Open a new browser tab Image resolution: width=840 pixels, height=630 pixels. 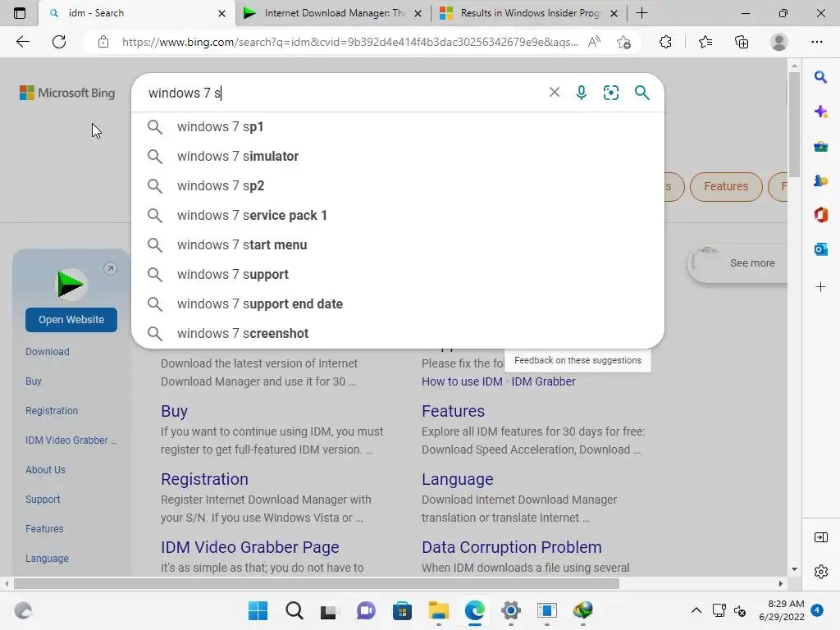pyautogui.click(x=641, y=13)
